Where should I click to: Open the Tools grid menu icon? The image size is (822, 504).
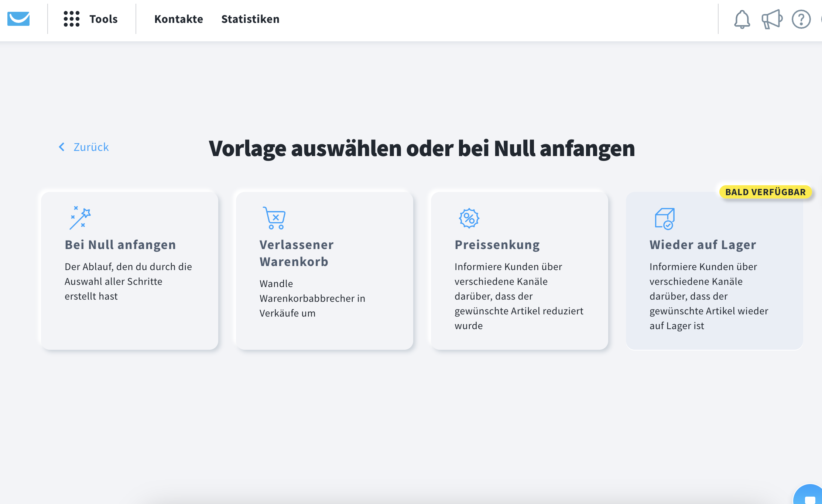tap(71, 19)
